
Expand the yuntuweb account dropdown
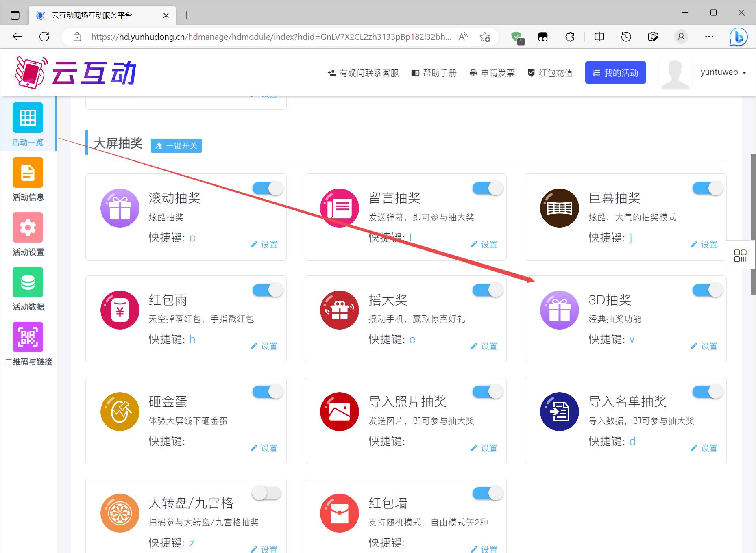(723, 72)
